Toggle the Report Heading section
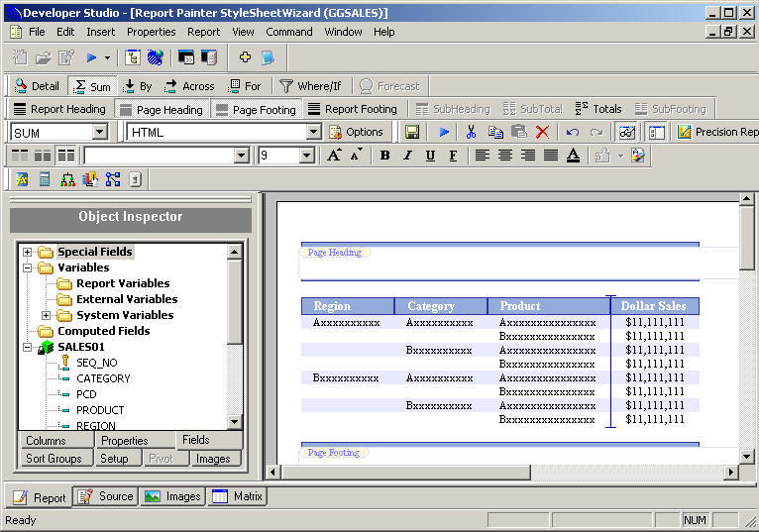 click(x=59, y=109)
